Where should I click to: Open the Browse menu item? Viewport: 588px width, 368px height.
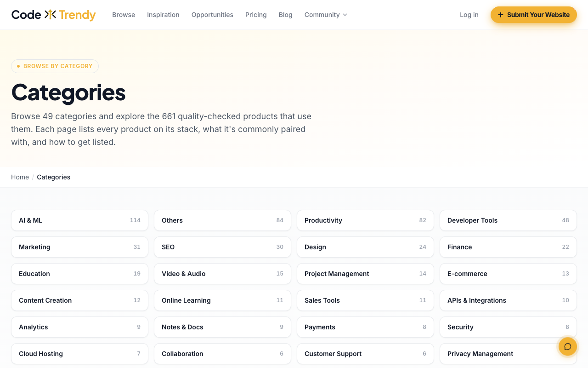(x=124, y=15)
